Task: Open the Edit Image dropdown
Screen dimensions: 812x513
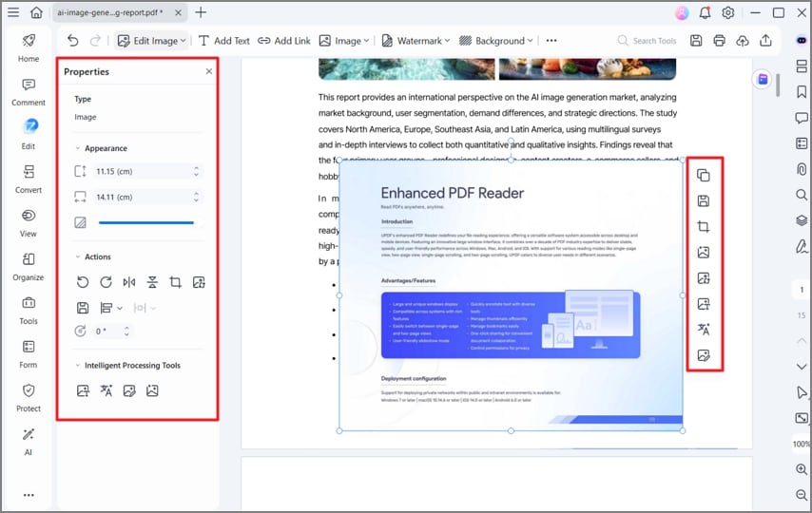Action: (x=151, y=41)
